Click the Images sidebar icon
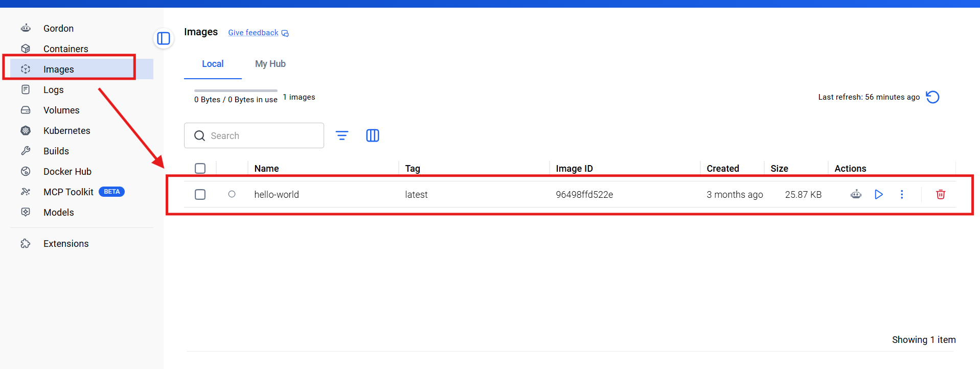Image resolution: width=980 pixels, height=369 pixels. [26, 69]
